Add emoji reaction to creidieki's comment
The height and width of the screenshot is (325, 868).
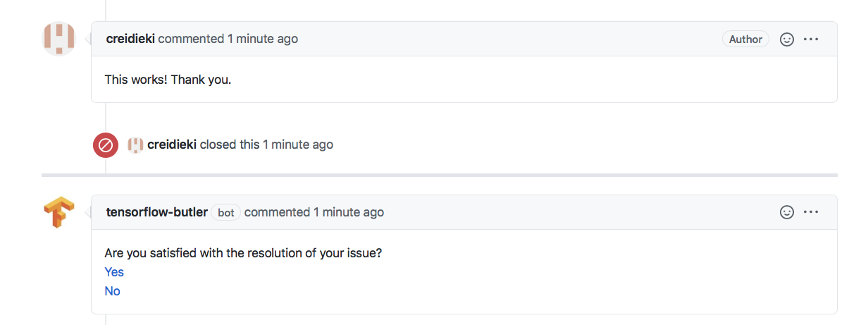pyautogui.click(x=787, y=39)
